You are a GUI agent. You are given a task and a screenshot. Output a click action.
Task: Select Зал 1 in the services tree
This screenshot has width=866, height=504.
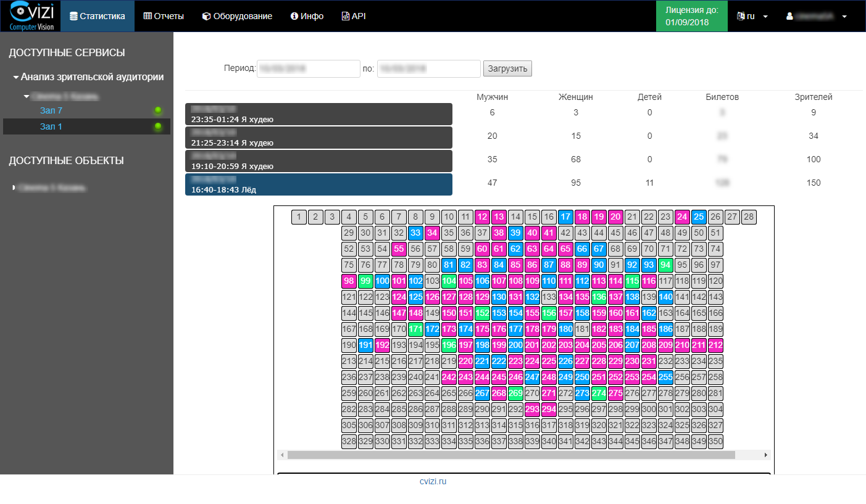coord(51,126)
